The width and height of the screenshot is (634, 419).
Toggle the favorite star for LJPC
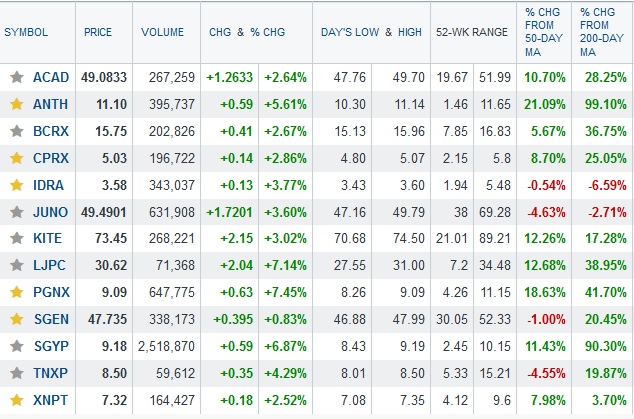(x=17, y=265)
